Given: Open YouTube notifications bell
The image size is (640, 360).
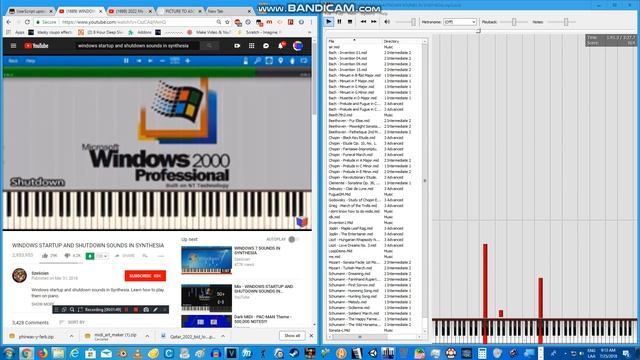Looking at the screenshot, I should tap(281, 46).
